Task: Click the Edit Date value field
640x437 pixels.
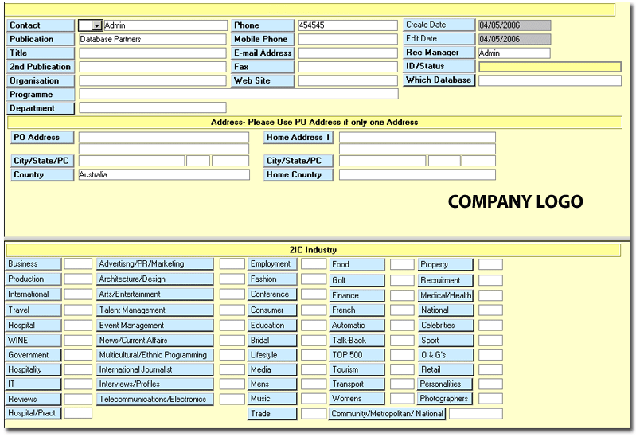Action: (x=514, y=39)
